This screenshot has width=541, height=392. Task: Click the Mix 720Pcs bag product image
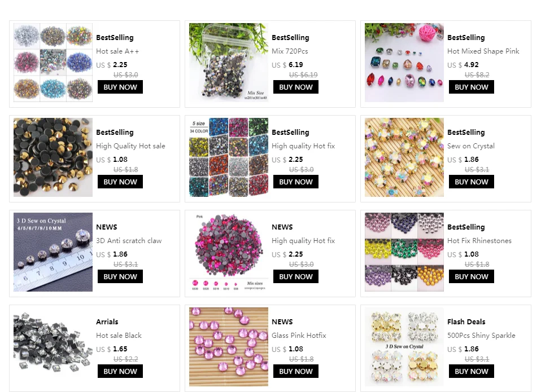(x=228, y=63)
